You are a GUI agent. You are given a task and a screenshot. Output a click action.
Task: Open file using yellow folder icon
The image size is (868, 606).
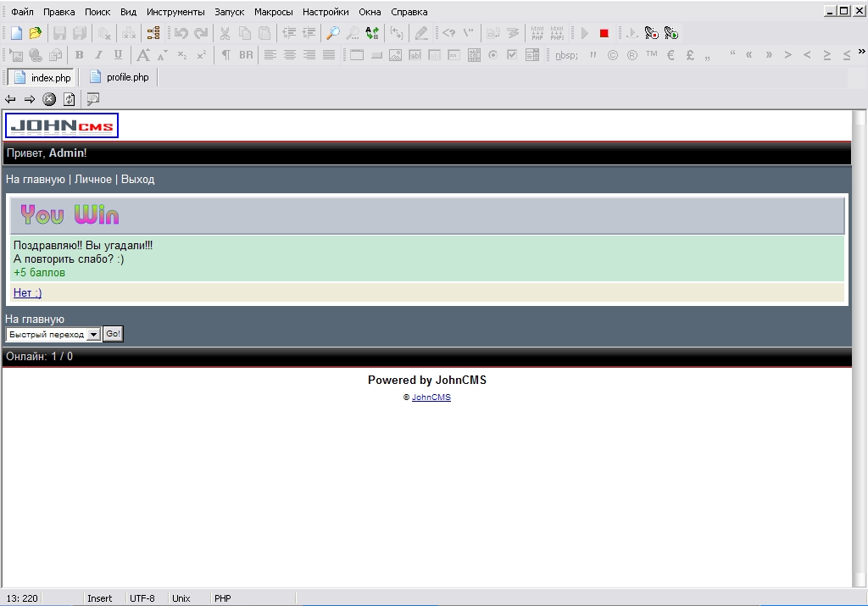point(35,33)
